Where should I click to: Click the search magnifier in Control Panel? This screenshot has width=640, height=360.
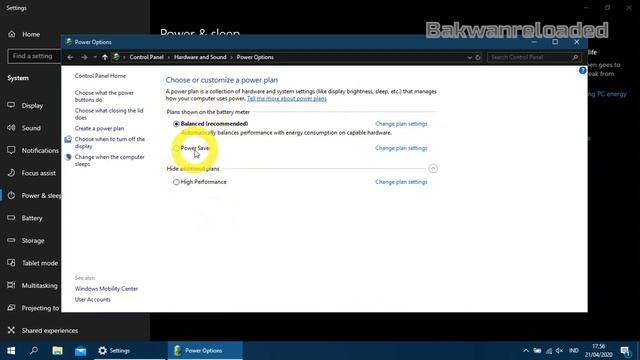coord(575,58)
